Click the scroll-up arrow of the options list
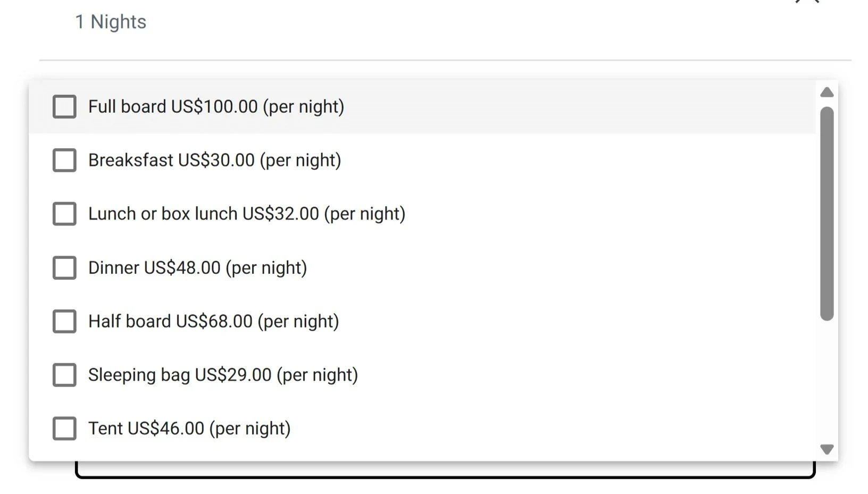The image size is (868, 494). [827, 93]
